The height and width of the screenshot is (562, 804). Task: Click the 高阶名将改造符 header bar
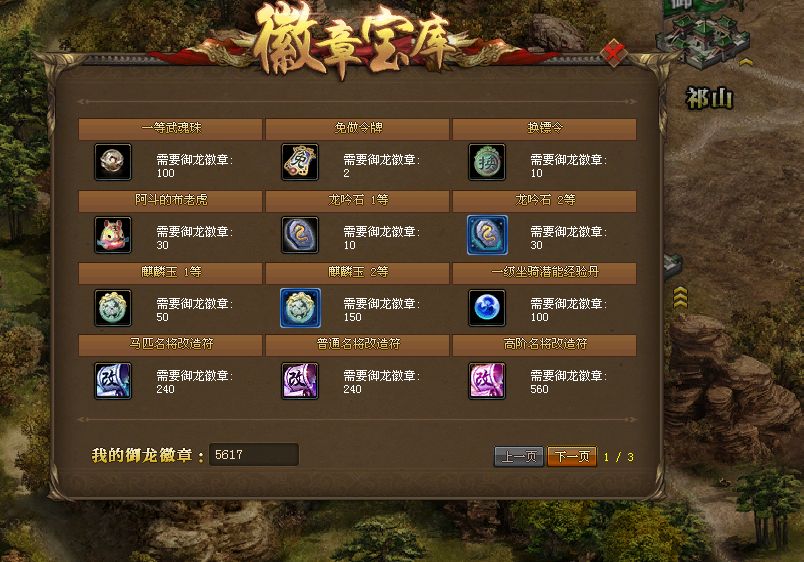coord(545,345)
